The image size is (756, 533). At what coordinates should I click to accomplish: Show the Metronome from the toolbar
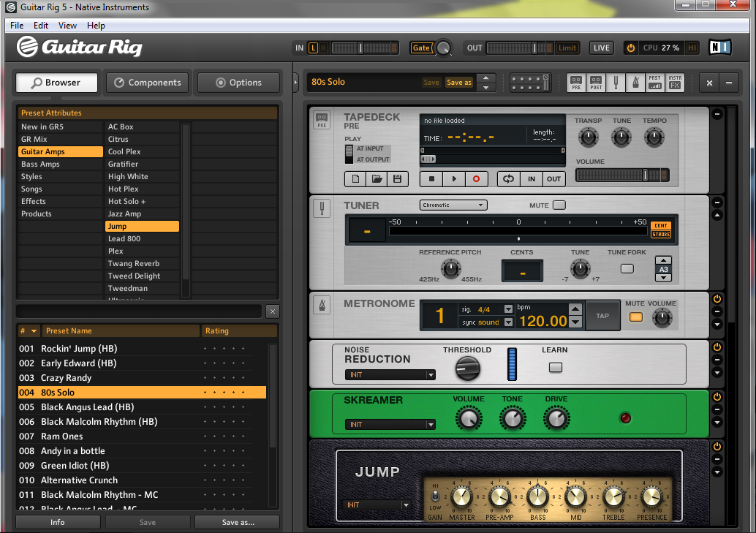tap(635, 83)
